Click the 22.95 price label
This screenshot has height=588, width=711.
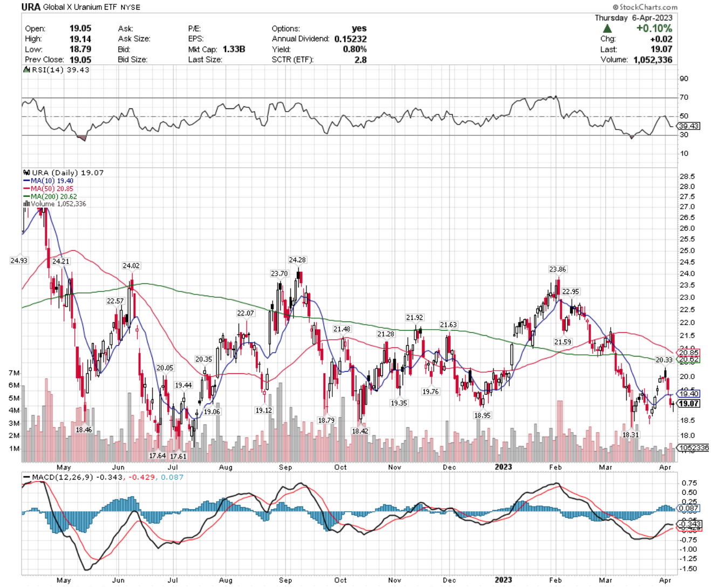(571, 291)
